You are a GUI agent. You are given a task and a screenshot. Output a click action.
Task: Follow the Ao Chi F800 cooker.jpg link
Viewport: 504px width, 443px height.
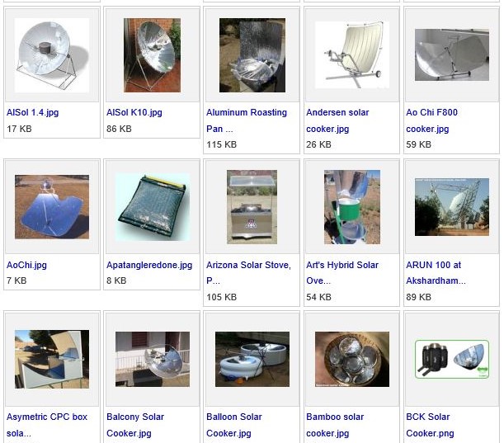[431, 120]
